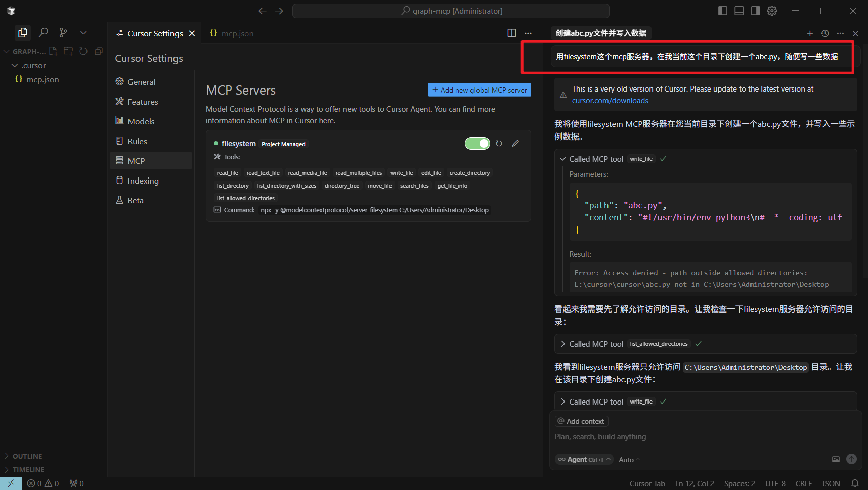Toggle primary sidebar layout icon
868x490 pixels.
coord(722,11)
